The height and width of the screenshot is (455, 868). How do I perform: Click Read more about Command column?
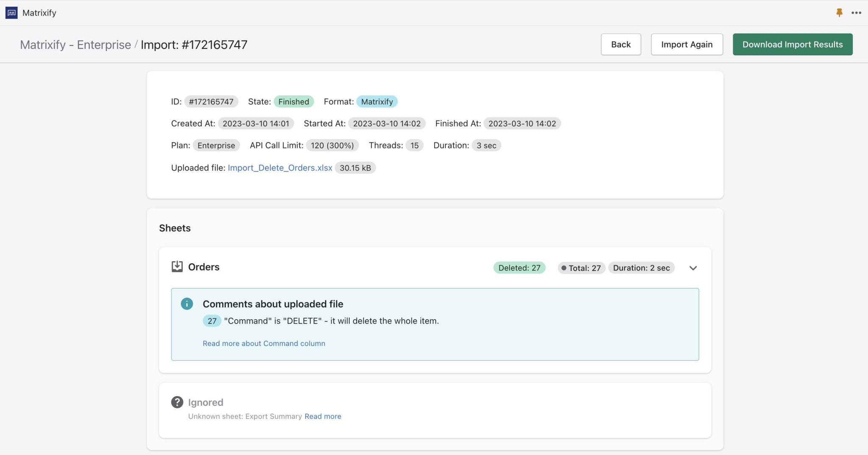[x=264, y=343]
